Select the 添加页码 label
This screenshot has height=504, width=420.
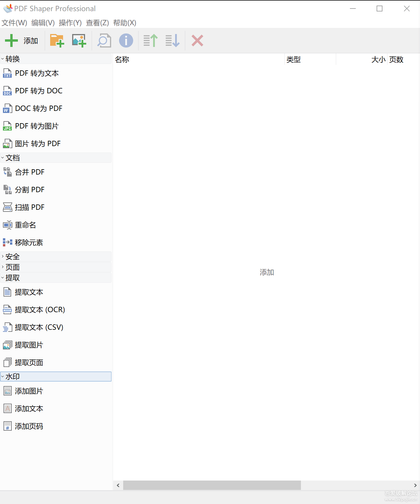[29, 426]
